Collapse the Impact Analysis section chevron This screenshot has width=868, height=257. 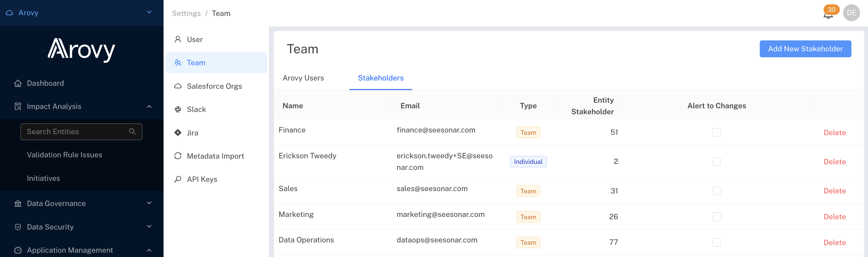pyautogui.click(x=149, y=107)
